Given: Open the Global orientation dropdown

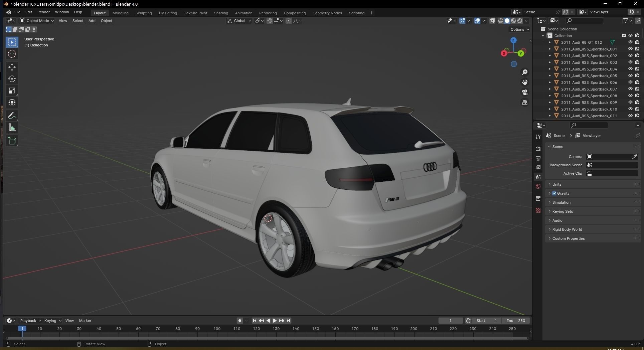Looking at the screenshot, I should tap(239, 21).
